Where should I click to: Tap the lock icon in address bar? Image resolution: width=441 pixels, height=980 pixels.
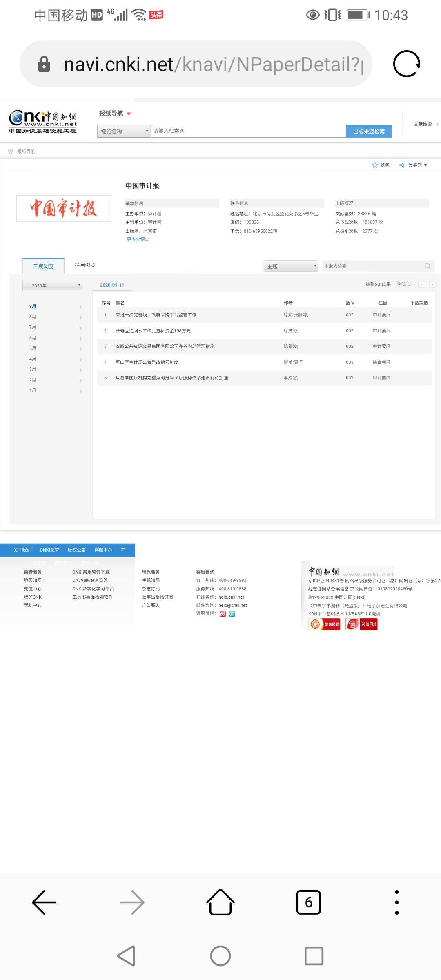[44, 64]
